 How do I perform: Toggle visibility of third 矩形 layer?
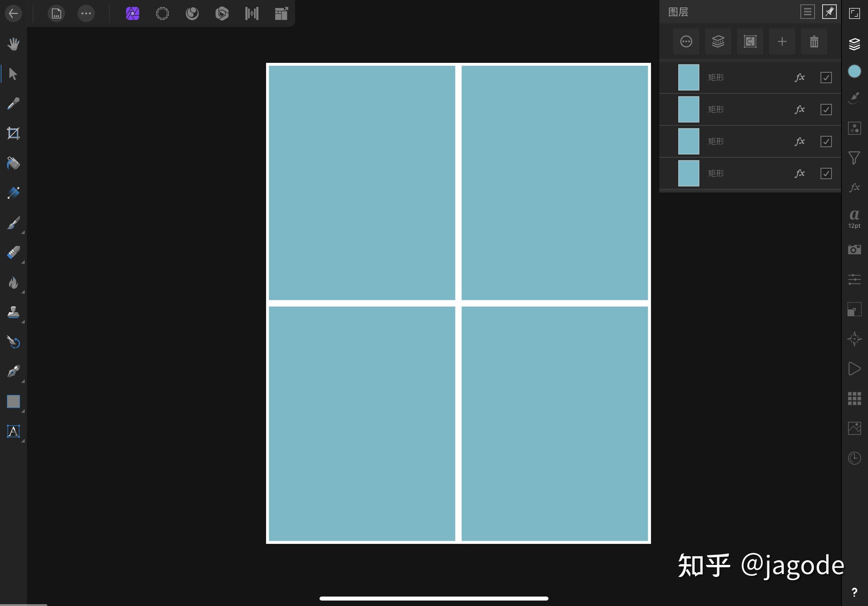coord(826,141)
